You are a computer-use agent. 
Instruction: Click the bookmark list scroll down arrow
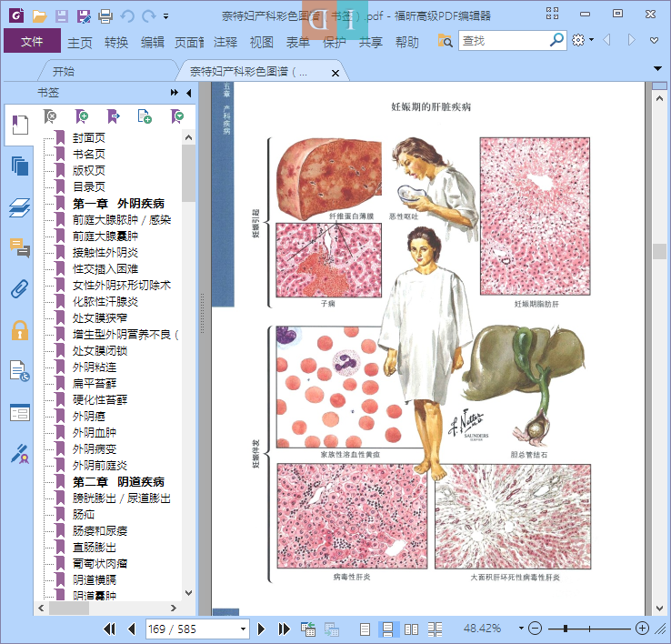(188, 593)
